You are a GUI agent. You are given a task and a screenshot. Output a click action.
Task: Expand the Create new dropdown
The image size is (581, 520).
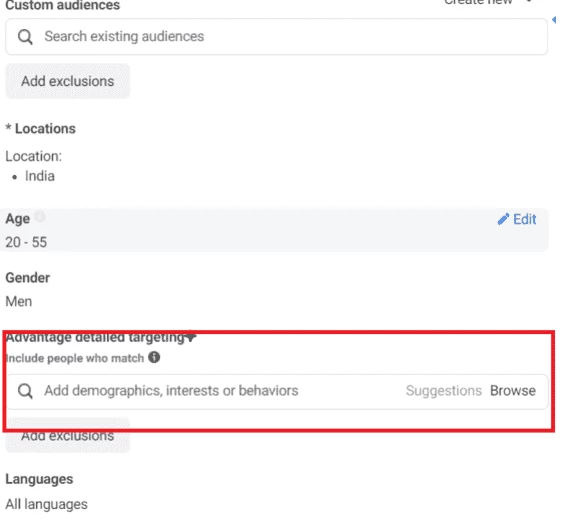click(487, 2)
